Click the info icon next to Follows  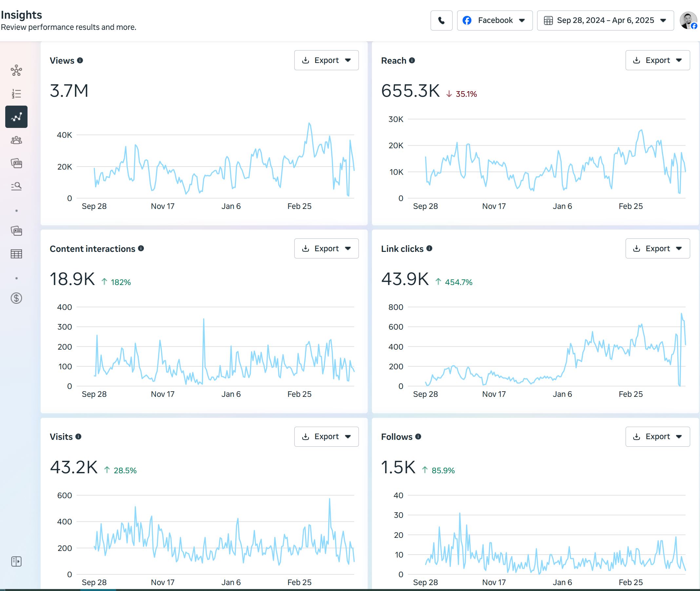pos(418,437)
